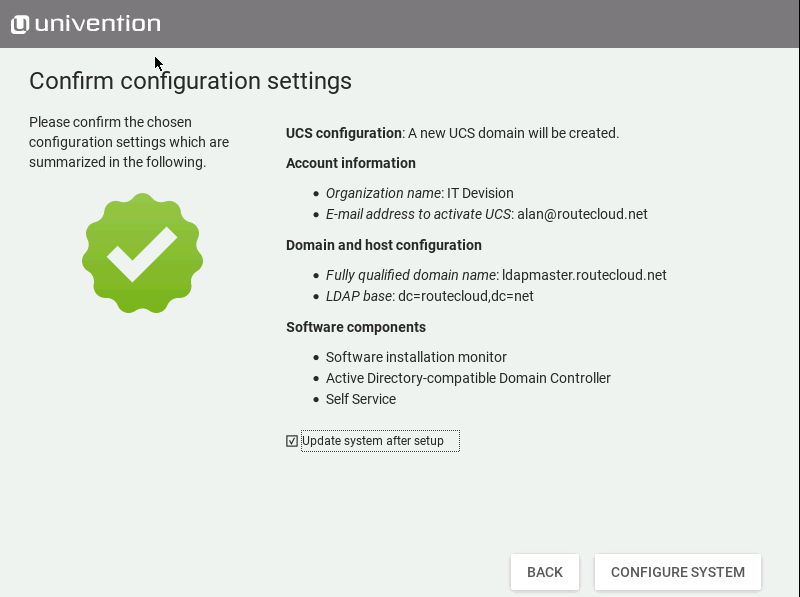Click the LDAP base dc=routecloud,dc=net line
The height and width of the screenshot is (597, 800).
pyautogui.click(x=430, y=296)
